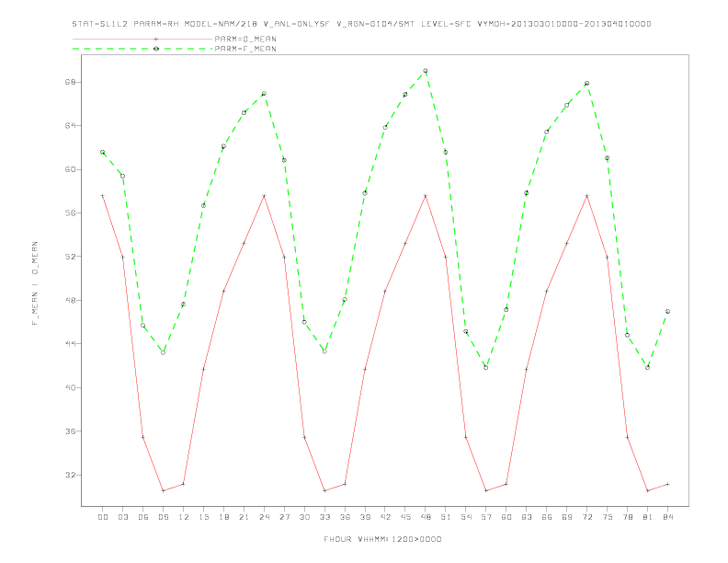Click x-axis hour label 30
This screenshot has width=728, height=563.
pyautogui.click(x=304, y=517)
